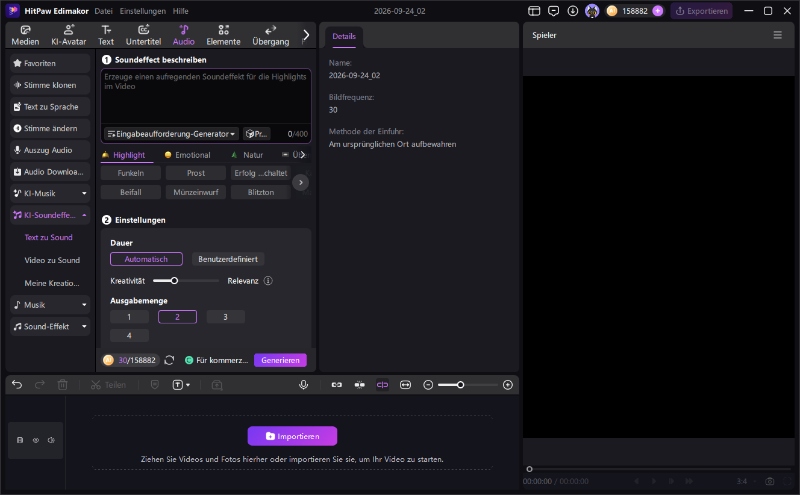Viewport: 800px width, 495px height.
Task: Open the Einstellungen menu
Action: [x=142, y=11]
